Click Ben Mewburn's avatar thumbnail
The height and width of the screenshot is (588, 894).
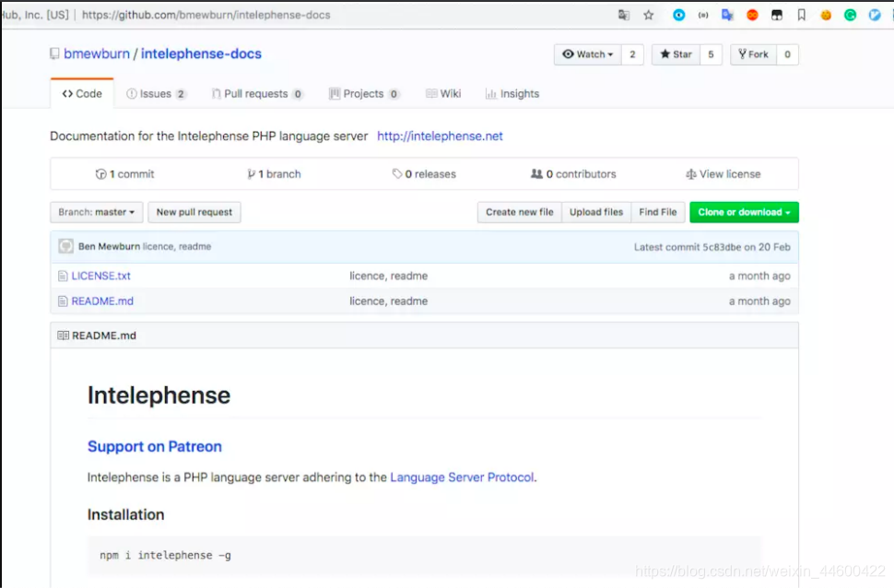pos(66,246)
